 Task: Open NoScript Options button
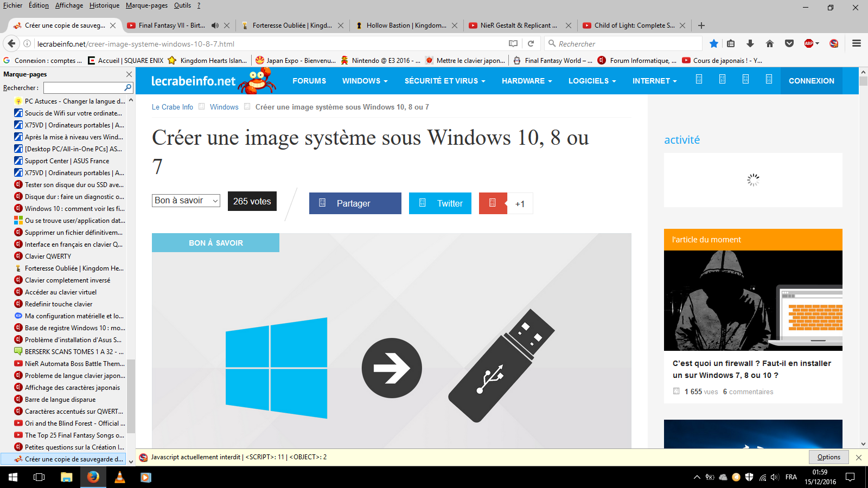[828, 457]
